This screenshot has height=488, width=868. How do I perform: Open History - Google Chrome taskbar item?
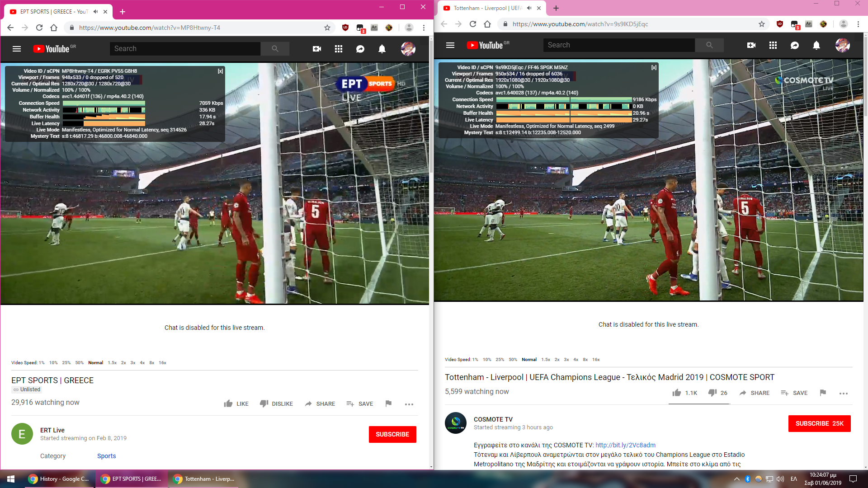[59, 479]
